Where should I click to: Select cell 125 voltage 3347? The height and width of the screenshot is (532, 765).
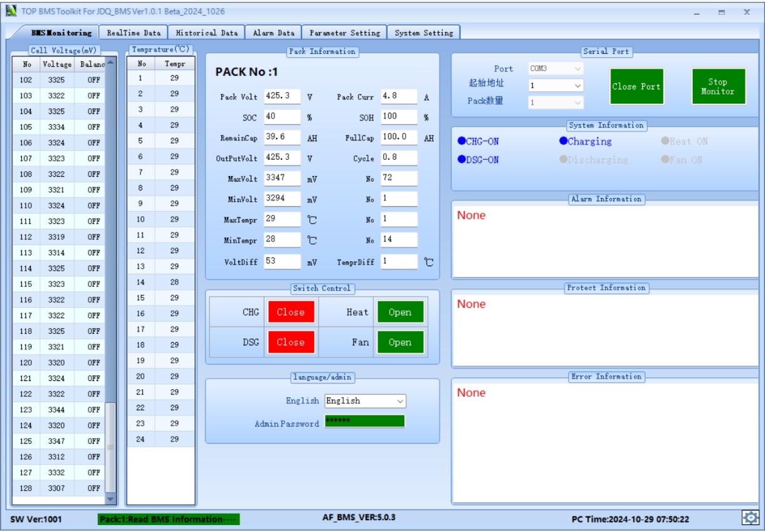tap(56, 441)
